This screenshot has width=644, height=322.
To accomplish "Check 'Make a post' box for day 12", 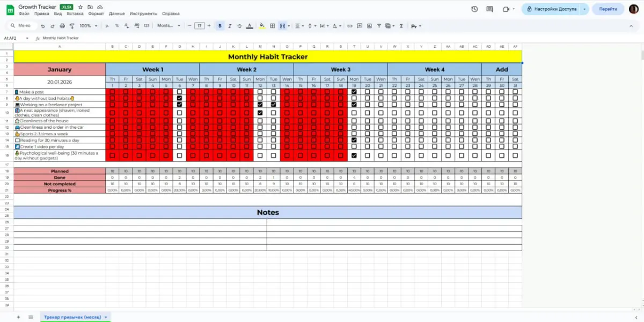I will click(260, 92).
